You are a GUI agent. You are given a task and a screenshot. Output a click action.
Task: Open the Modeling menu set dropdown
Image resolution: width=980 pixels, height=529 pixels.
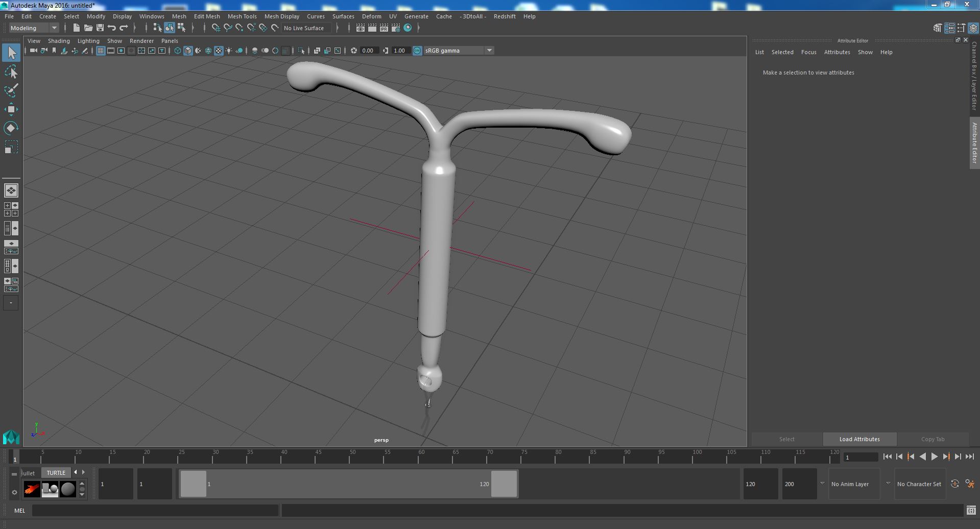click(34, 28)
